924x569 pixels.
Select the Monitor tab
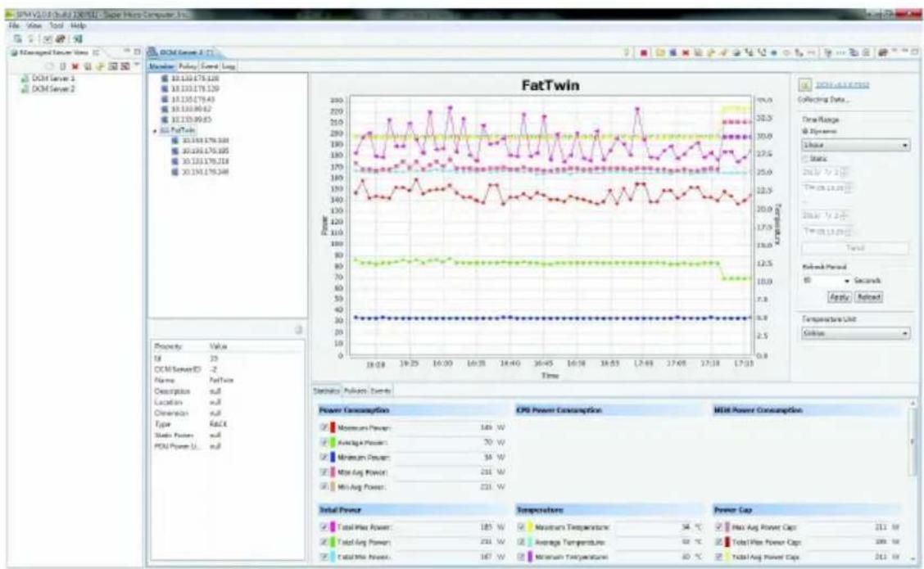161,66
